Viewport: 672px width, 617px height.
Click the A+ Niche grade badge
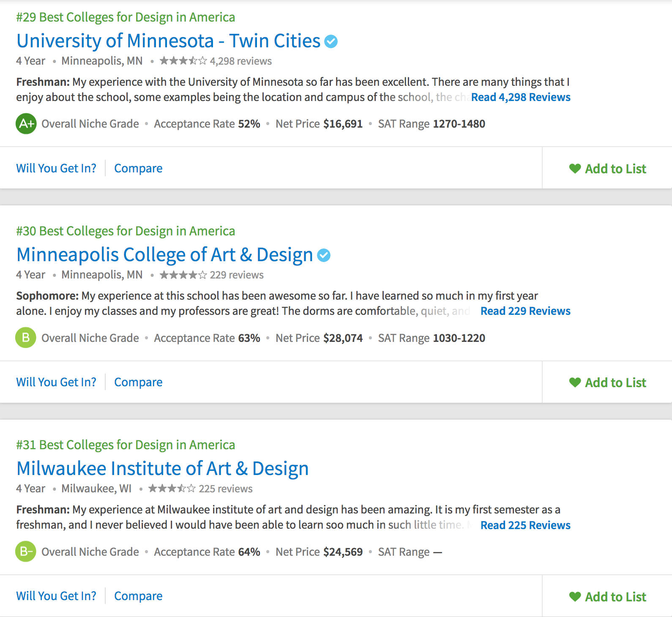click(x=26, y=124)
